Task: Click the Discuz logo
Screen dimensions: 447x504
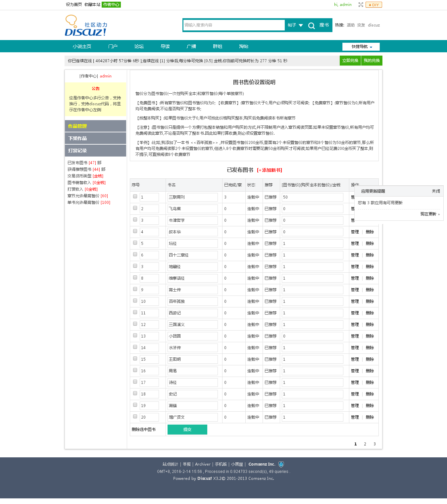Action: [86, 25]
